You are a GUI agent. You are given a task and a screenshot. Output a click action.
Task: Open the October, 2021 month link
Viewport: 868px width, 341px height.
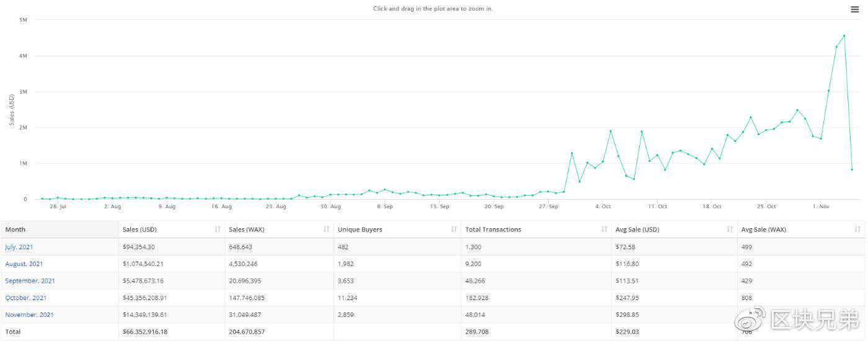point(26,298)
